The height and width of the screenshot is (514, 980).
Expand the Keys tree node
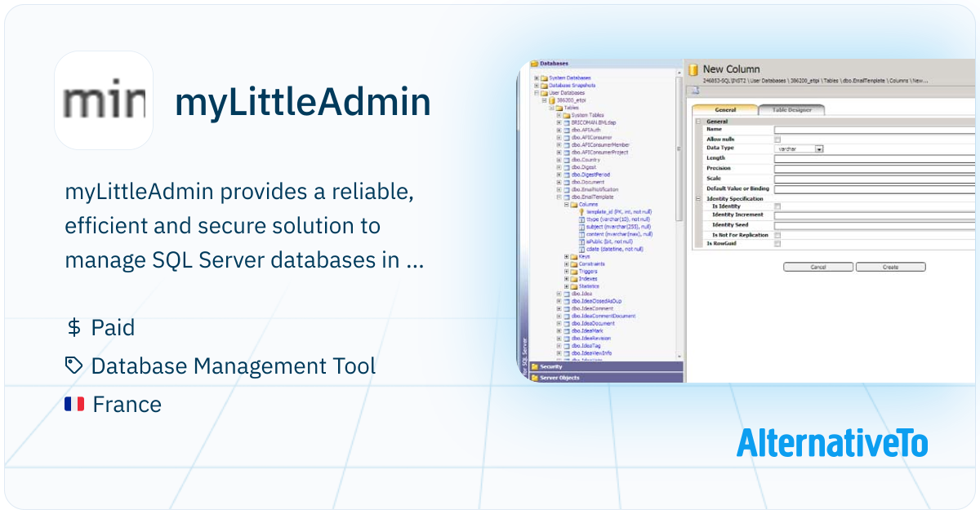(566, 256)
